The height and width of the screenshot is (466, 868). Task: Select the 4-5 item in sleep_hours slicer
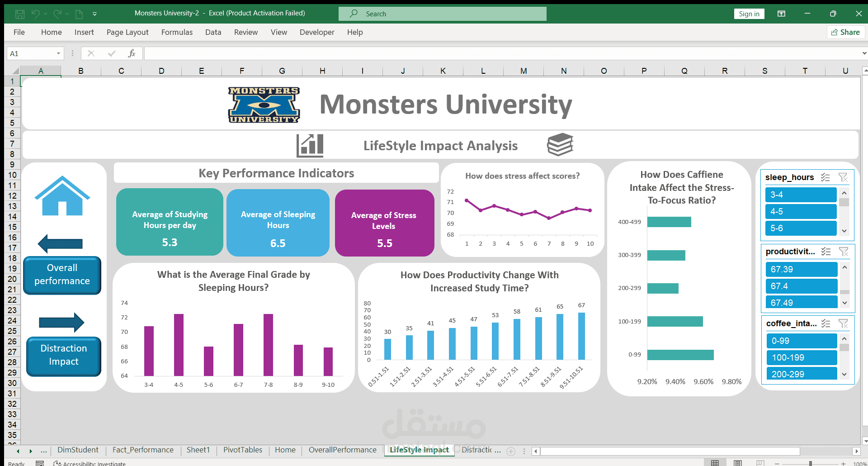pos(801,211)
